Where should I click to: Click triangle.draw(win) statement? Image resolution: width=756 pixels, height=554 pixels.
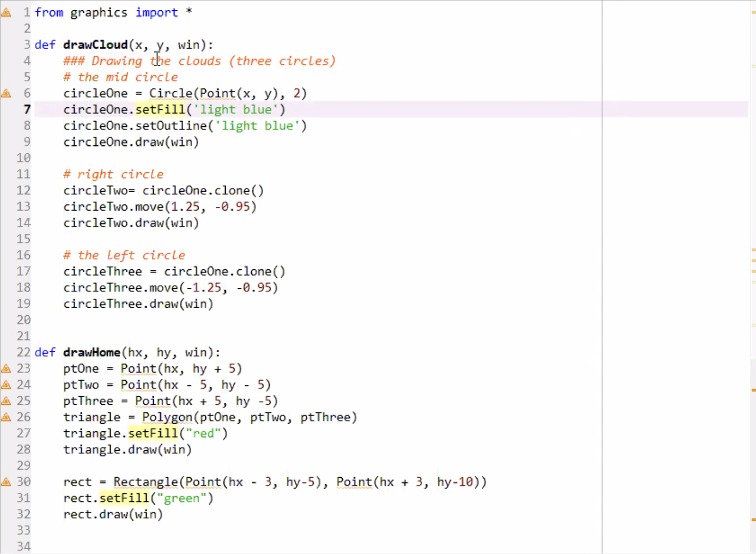click(128, 450)
